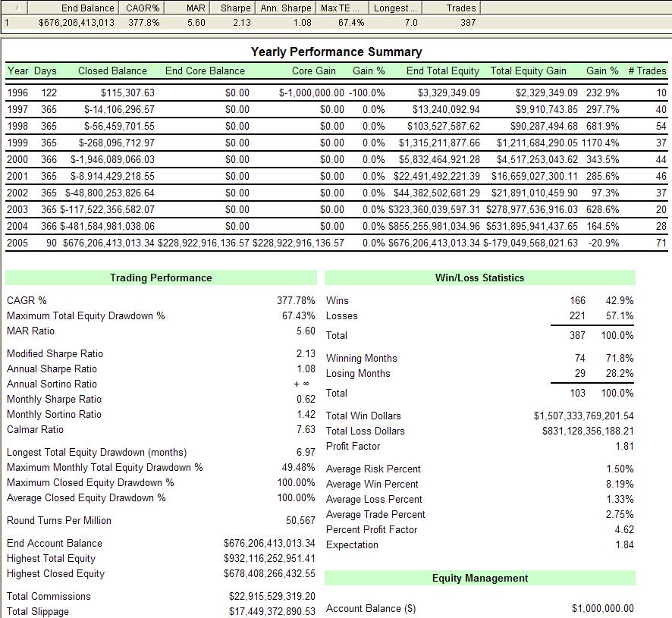Click the Sharpe column header

[236, 8]
